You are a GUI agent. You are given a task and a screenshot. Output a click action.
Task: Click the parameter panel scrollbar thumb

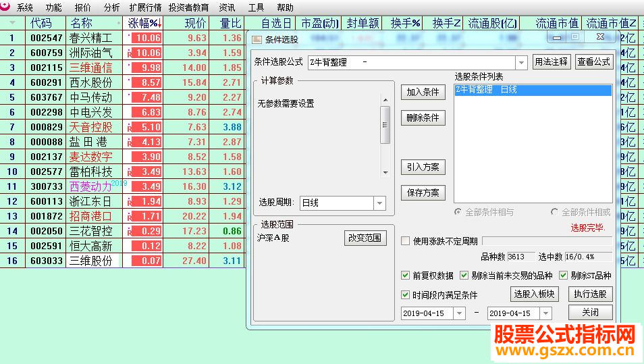pos(385,125)
